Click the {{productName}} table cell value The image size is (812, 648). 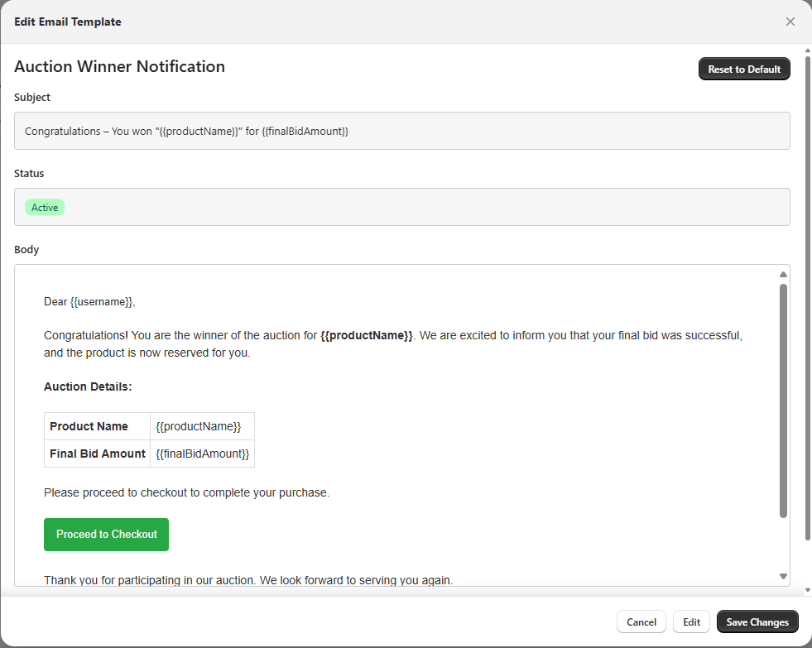pyautogui.click(x=199, y=427)
